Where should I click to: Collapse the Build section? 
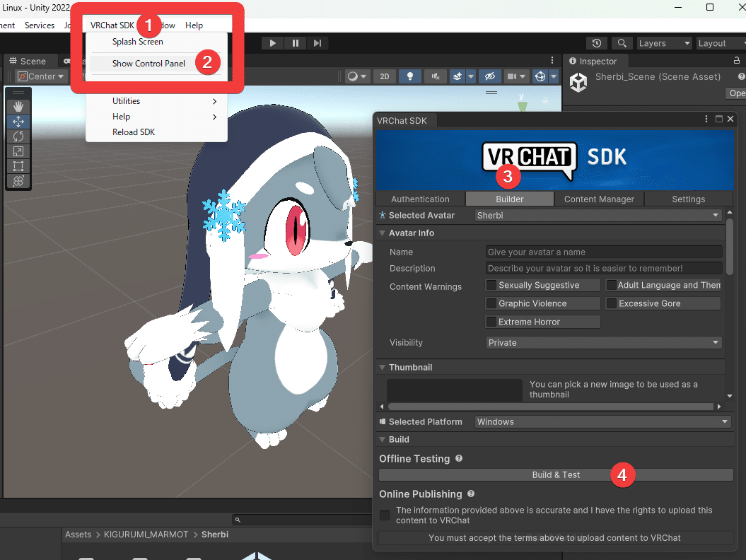click(382, 440)
